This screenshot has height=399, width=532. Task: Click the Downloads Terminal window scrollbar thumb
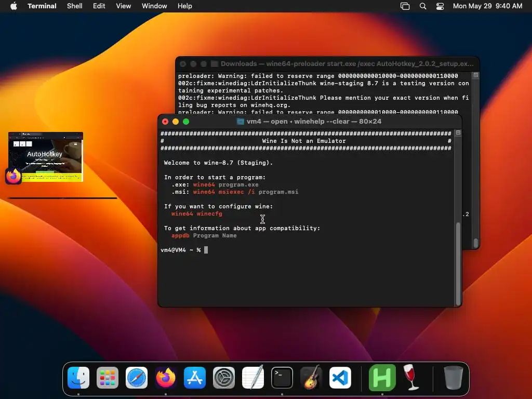(x=476, y=243)
